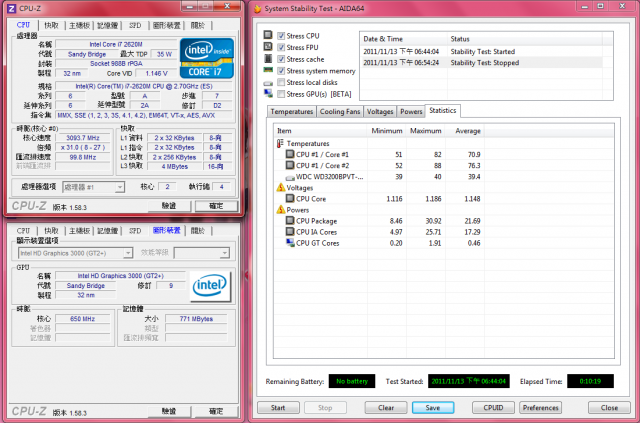Click the thermometer icon next to Temperatures
The width and height of the screenshot is (640, 423).
pyautogui.click(x=280, y=144)
